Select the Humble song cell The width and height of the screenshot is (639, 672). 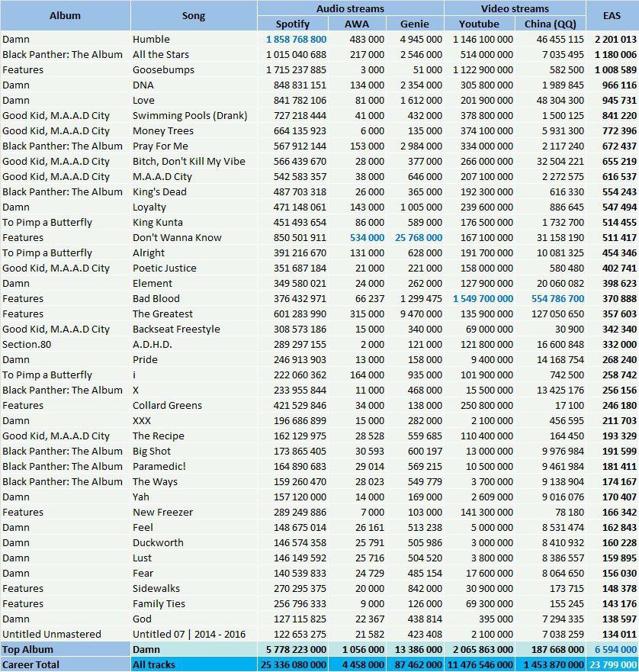[194, 40]
